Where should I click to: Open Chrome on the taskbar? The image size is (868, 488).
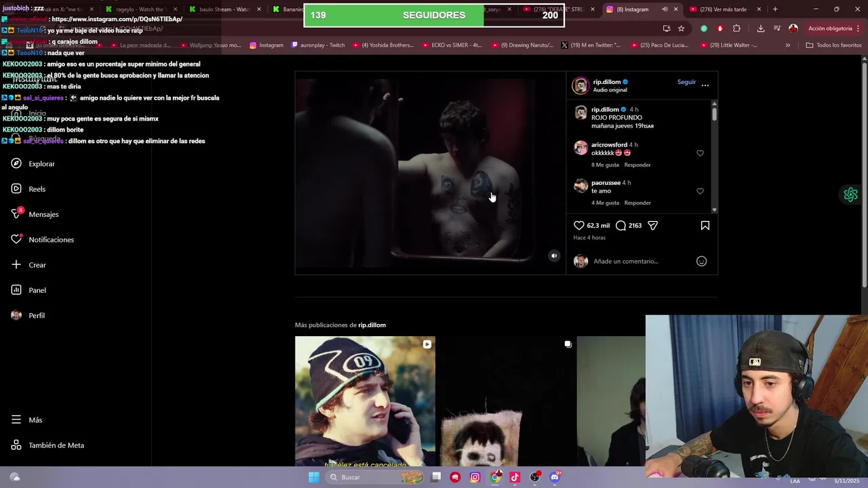[496, 477]
